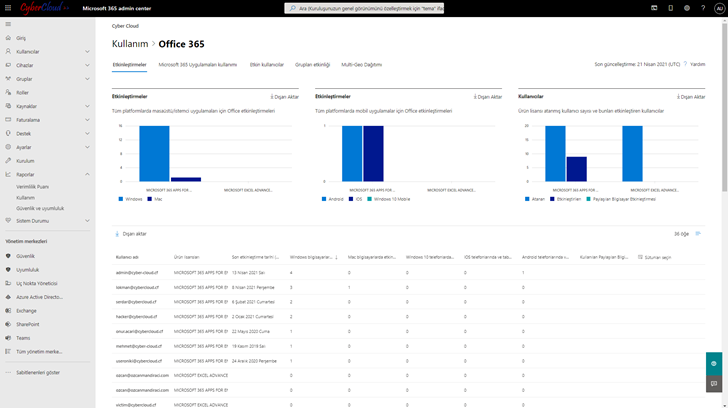Click the Gruplar icon in sidebar
728x408 pixels.
click(8, 79)
